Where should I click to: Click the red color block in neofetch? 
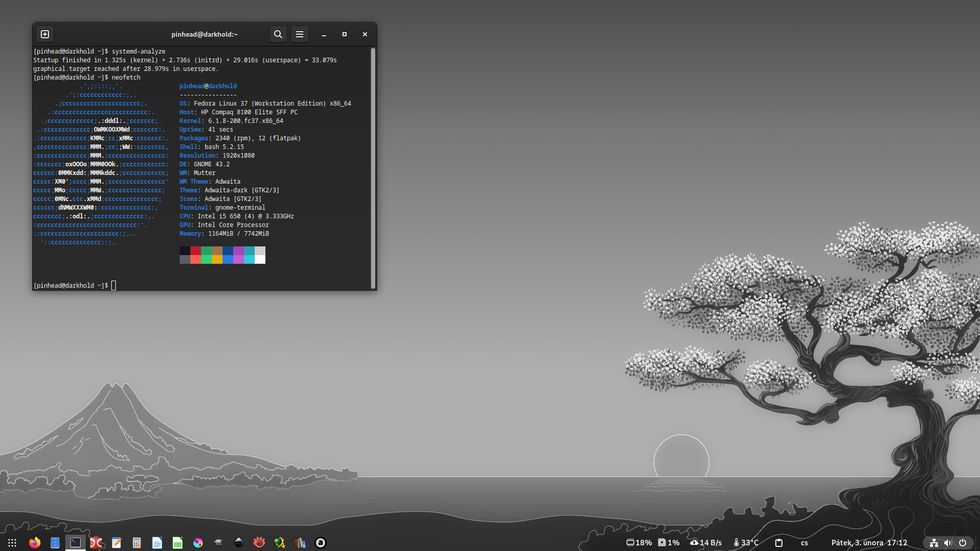pos(195,251)
